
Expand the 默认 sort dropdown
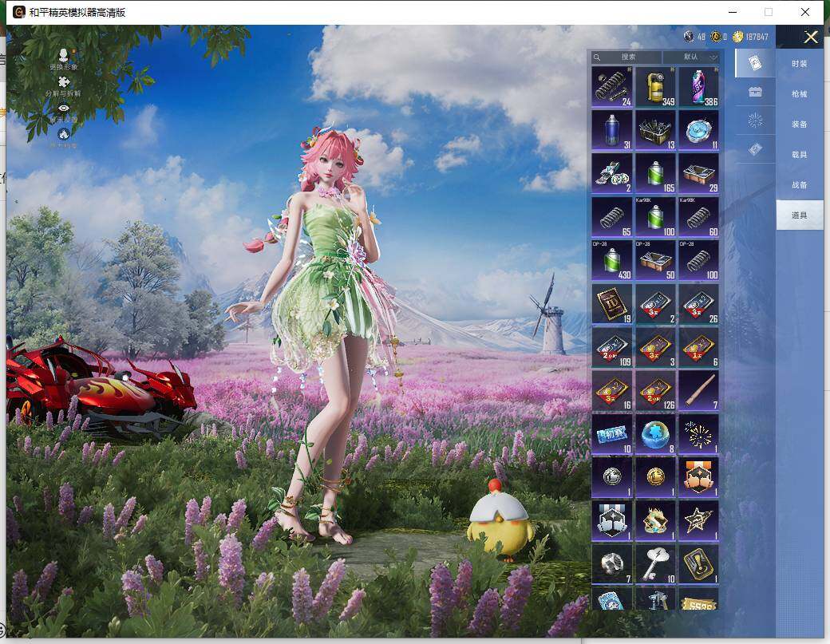tap(691, 57)
